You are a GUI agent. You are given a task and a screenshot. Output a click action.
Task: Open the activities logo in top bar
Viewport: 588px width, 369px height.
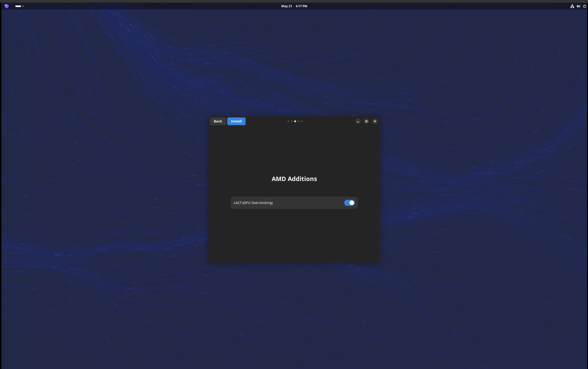tap(6, 6)
